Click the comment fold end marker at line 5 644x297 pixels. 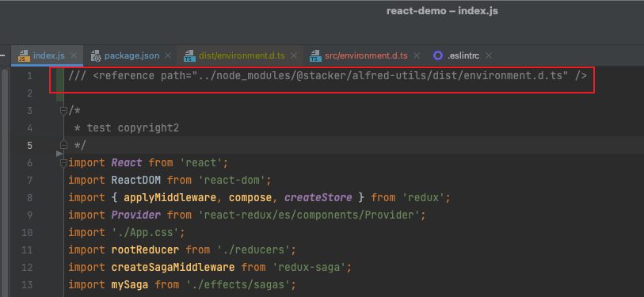point(63,145)
